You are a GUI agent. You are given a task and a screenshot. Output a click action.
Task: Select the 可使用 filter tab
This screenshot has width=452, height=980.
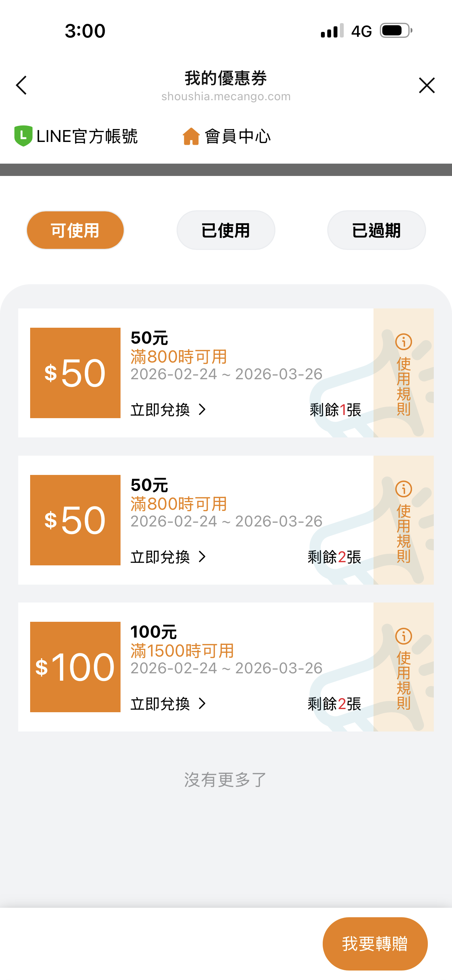(x=75, y=230)
